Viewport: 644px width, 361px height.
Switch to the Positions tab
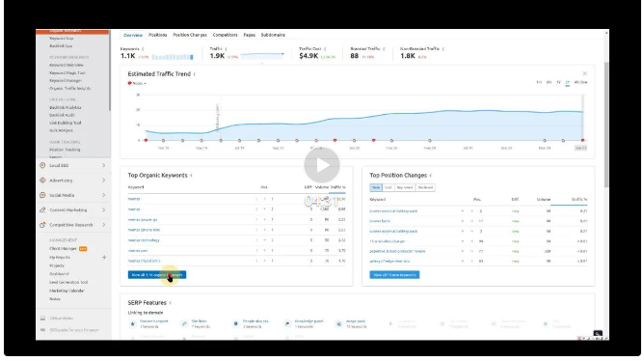[158, 35]
